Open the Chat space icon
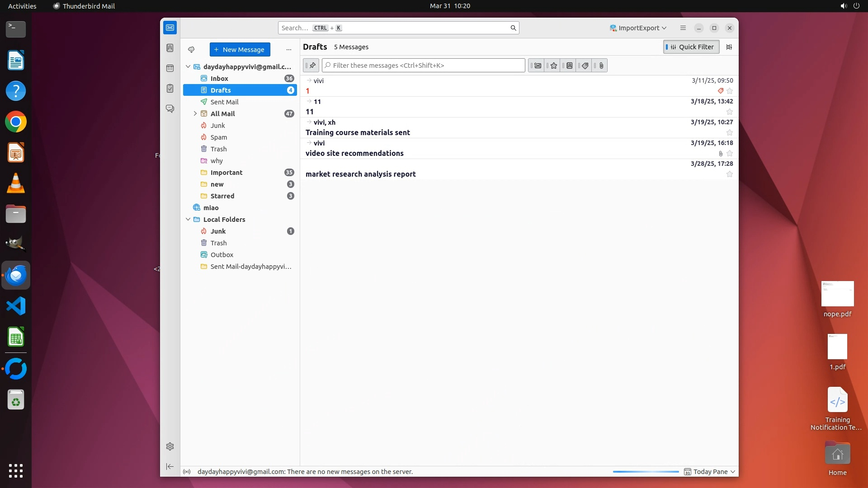 click(x=170, y=109)
